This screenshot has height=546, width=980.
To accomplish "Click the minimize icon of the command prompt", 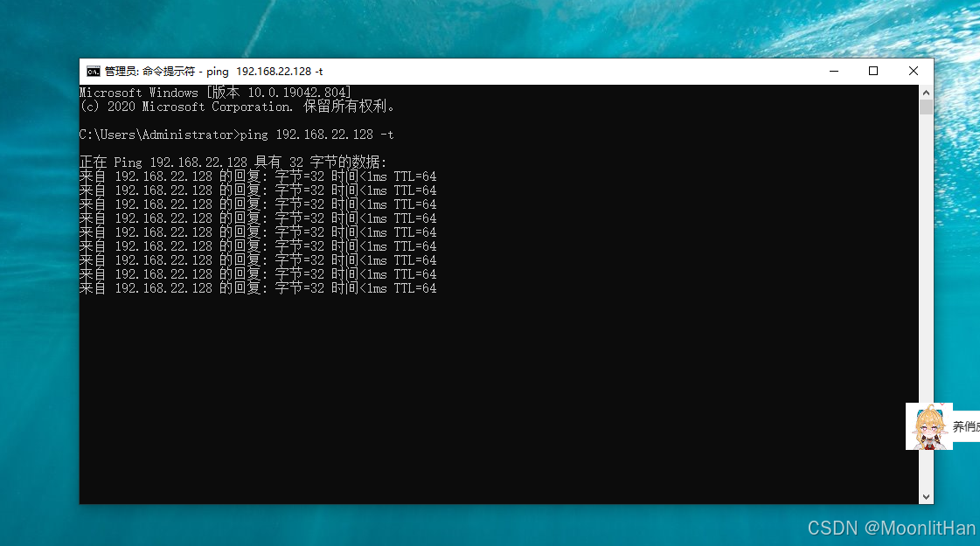I will (833, 71).
